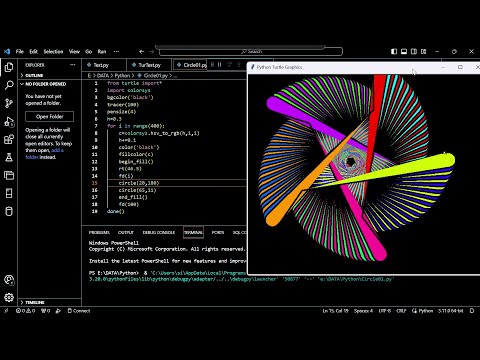This screenshot has height=360, width=480.
Task: Click the remote window status icon
Action: click(x=6, y=311)
